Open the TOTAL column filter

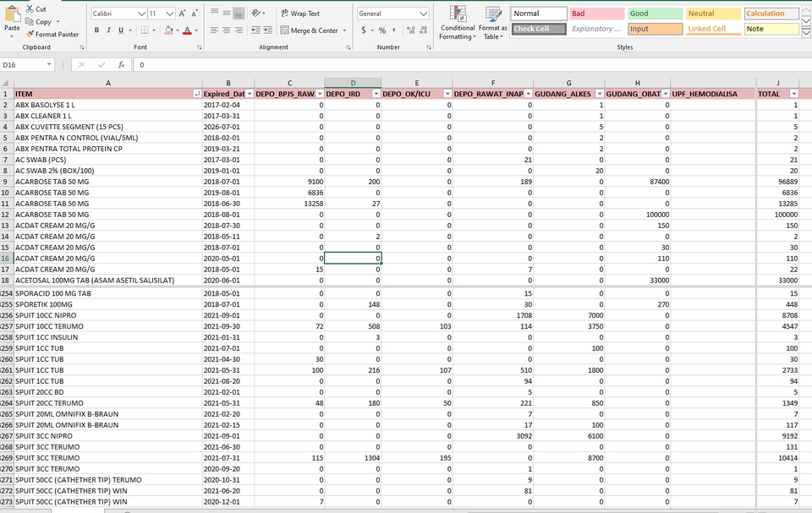[794, 94]
